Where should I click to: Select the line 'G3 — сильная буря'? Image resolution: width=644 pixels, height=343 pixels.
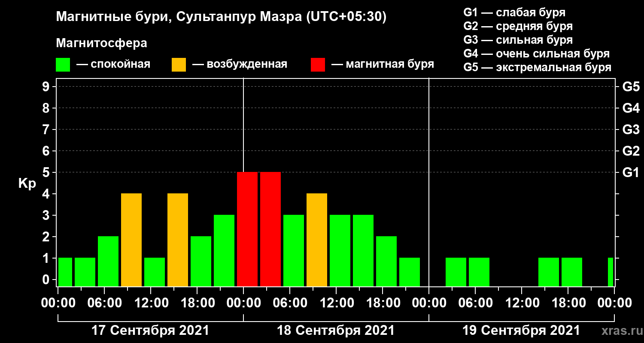518,40
